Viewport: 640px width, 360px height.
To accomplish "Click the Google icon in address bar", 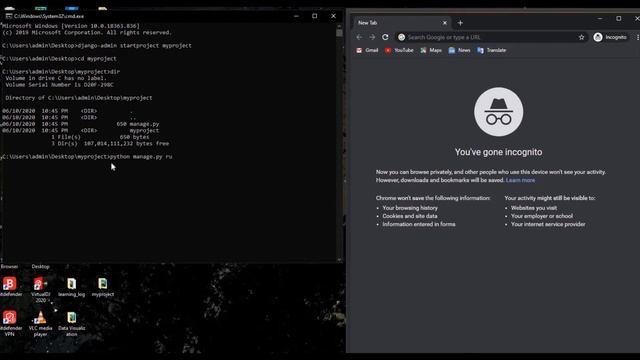I will 402,37.
